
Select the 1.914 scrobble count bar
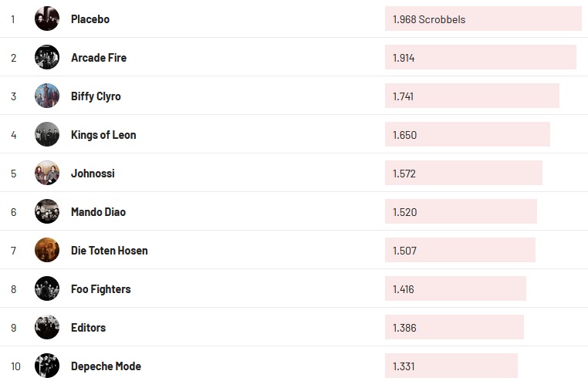pos(480,57)
